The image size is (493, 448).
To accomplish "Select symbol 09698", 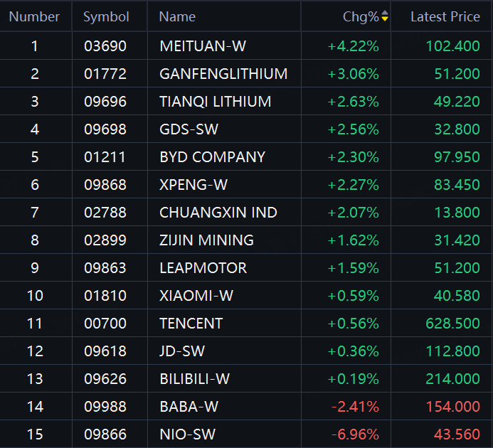I will (105, 129).
